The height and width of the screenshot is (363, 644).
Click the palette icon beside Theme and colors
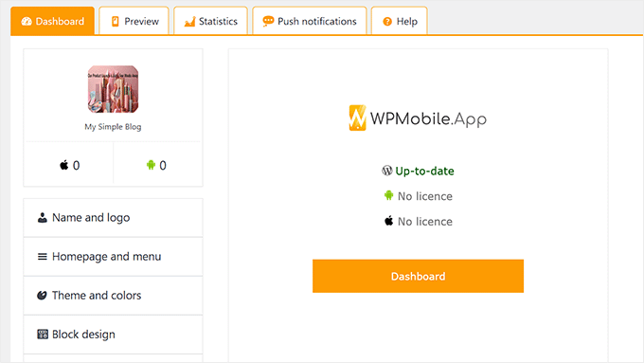pos(42,295)
